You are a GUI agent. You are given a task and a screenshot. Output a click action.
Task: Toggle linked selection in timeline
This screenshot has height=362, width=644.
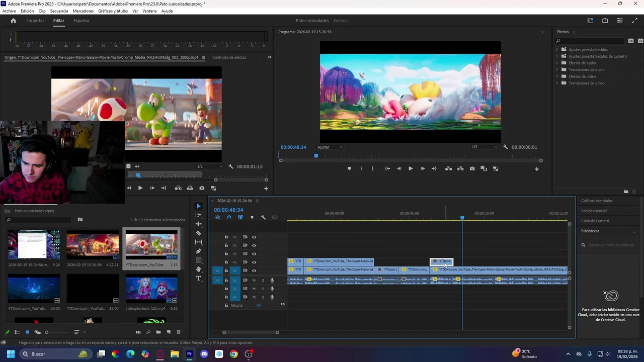[240, 217]
